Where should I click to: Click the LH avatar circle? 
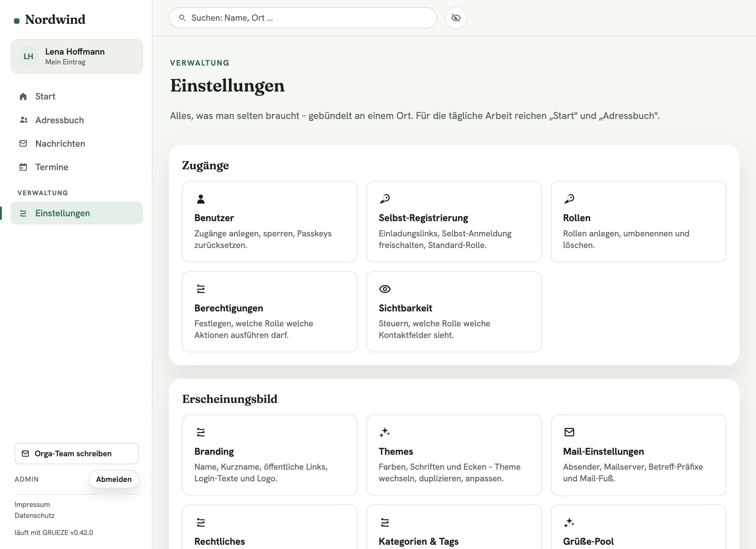pyautogui.click(x=28, y=56)
